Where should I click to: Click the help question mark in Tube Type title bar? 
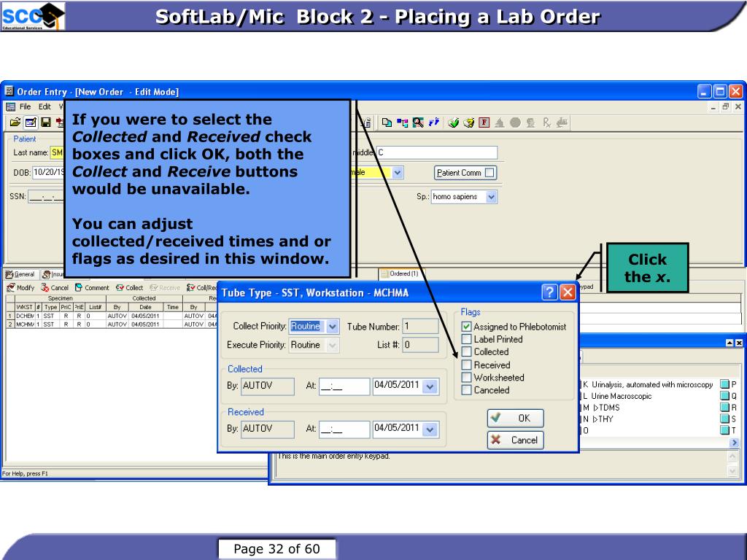549,292
